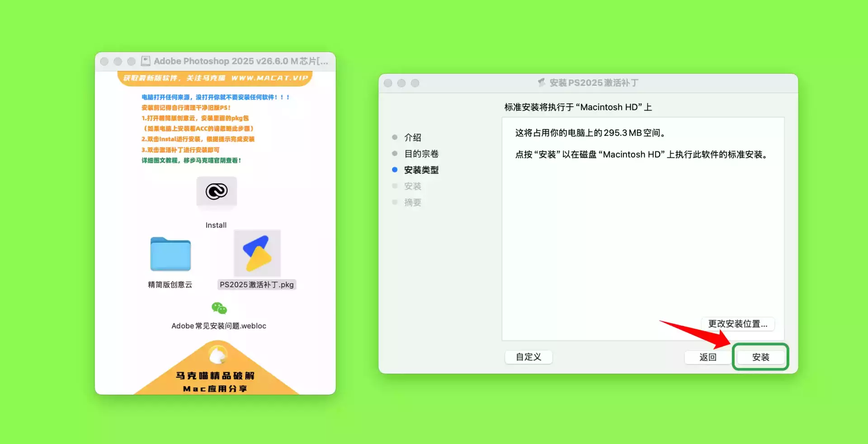
Task: Select the 精简版创意云 folder icon
Action: [170, 254]
